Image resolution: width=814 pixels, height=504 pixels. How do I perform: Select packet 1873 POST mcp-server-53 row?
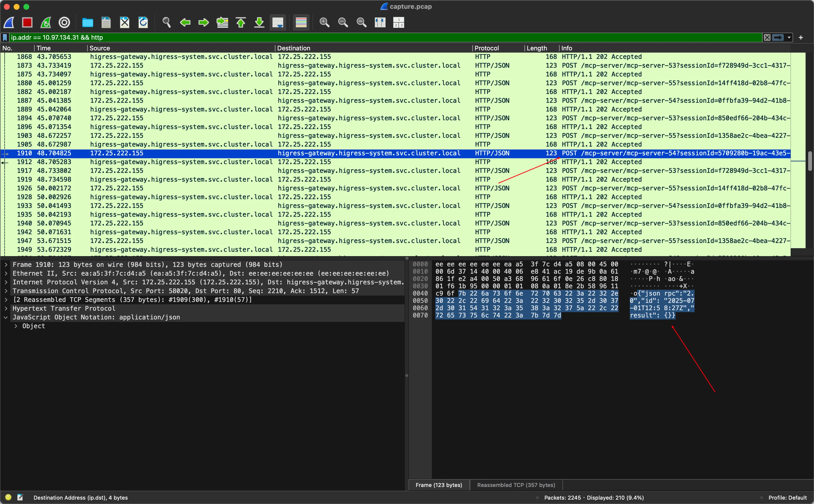coord(395,66)
